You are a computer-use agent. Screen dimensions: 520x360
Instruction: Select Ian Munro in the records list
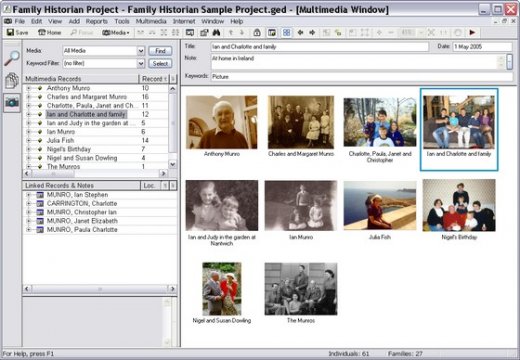click(x=61, y=132)
